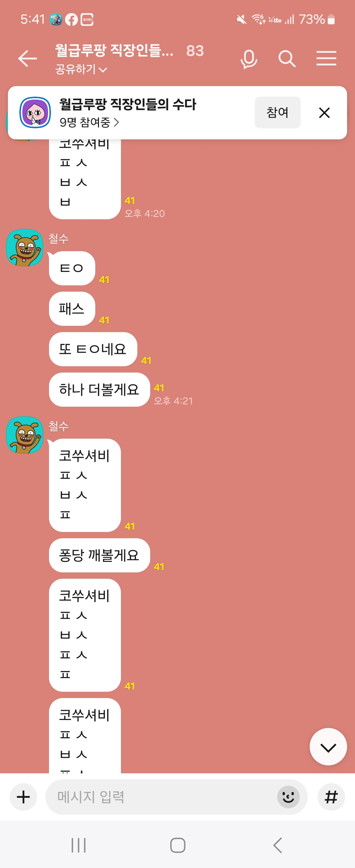355x868 pixels.
Task: Tap the 퐁당 깨볼게요 message bubble
Action: point(99,555)
